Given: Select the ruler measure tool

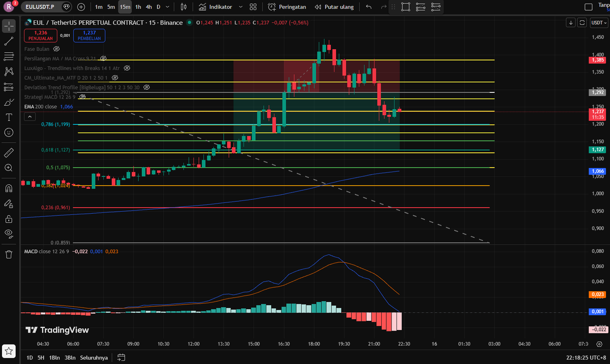Looking at the screenshot, I should coord(9,152).
